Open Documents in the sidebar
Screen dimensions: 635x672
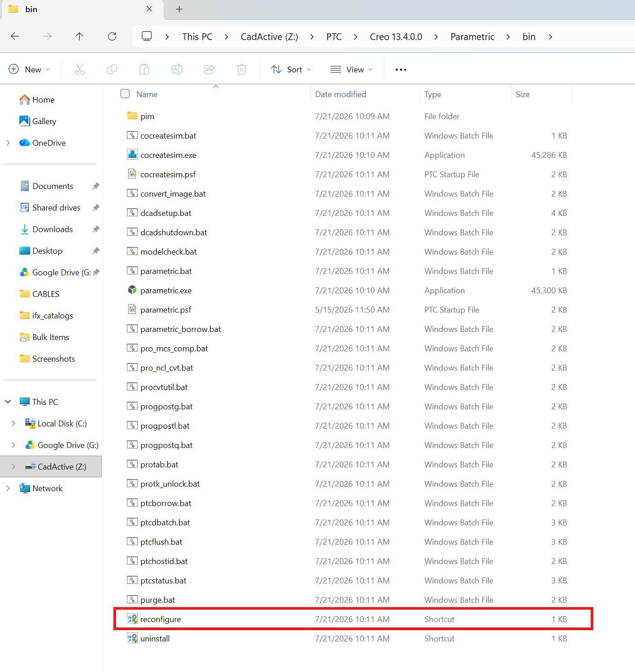(53, 186)
